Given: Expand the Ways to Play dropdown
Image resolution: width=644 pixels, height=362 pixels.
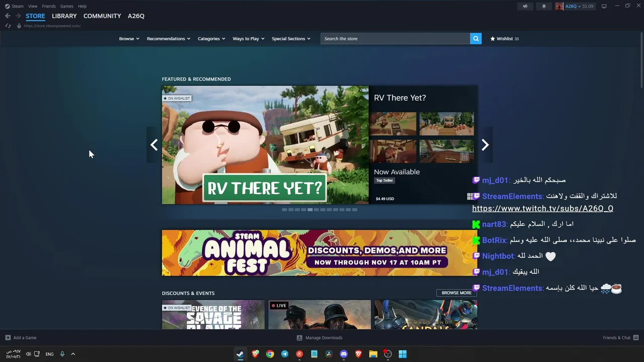Looking at the screenshot, I should point(249,39).
